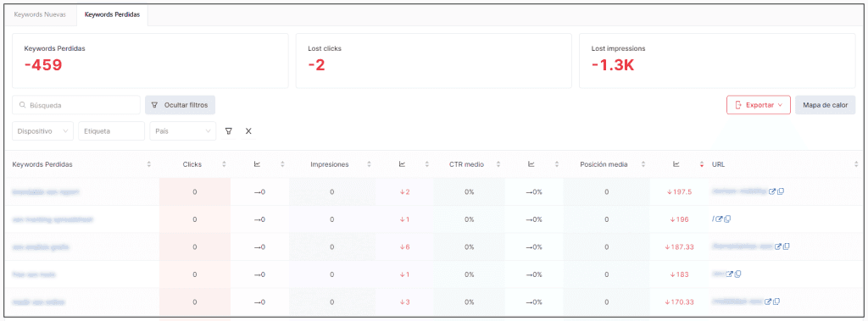Click the chart icon header after Clicks

[257, 163]
